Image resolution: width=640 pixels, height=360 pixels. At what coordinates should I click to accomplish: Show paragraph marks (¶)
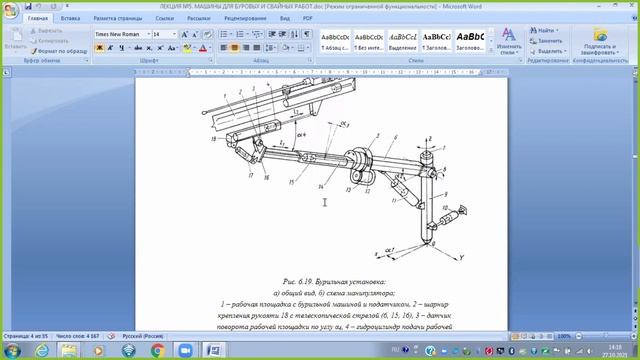click(307, 34)
